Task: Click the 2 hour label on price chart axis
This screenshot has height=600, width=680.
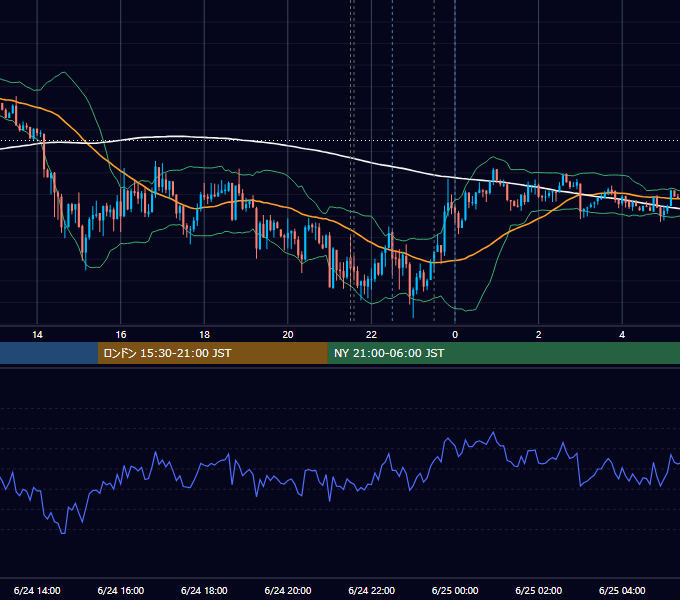Action: click(539, 335)
